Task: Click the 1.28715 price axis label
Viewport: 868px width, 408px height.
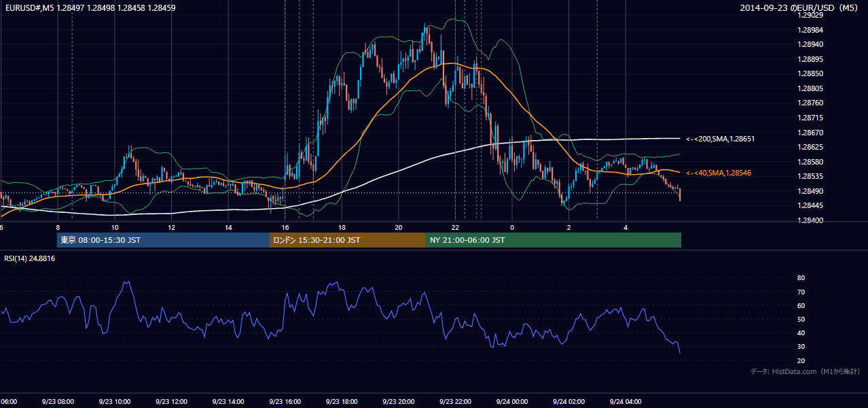Action: [811, 118]
